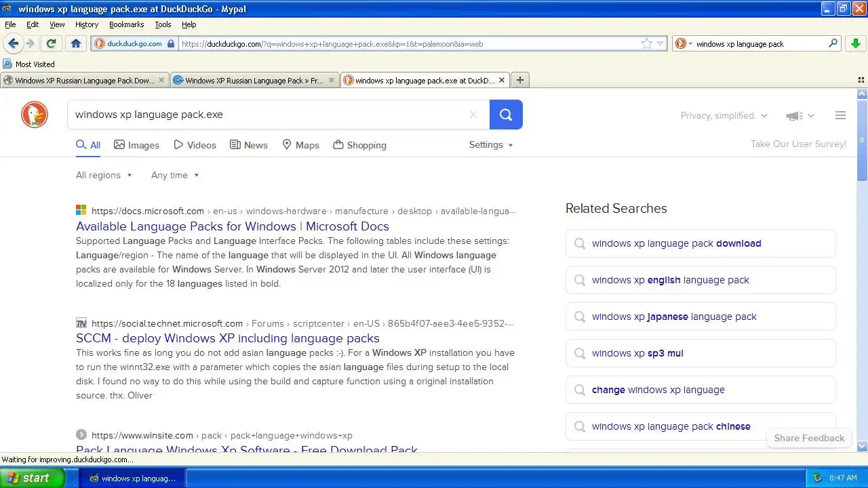
Task: Select related search 'windows xp language pack chinese'
Action: click(701, 426)
